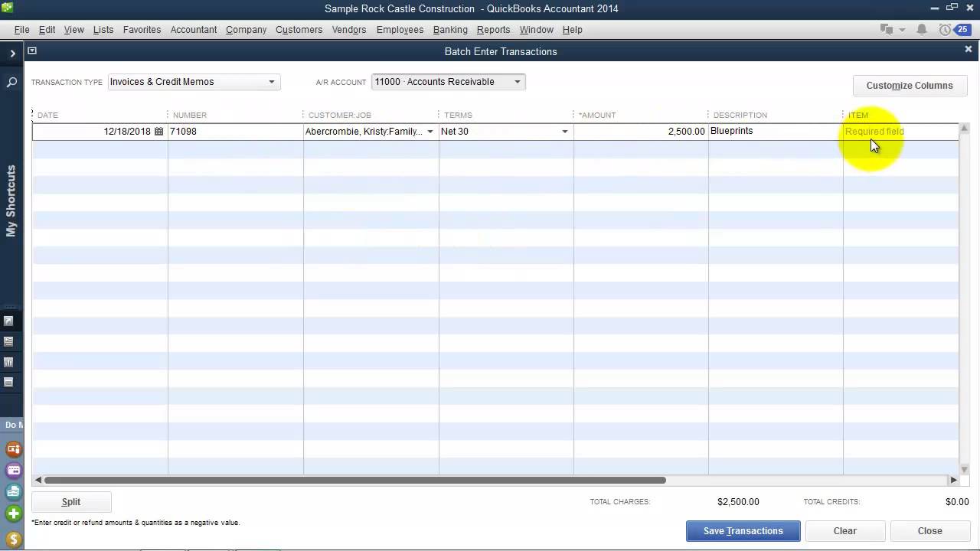Open the reminders alarm clock icon
Image resolution: width=980 pixels, height=551 pixels.
coord(945,30)
